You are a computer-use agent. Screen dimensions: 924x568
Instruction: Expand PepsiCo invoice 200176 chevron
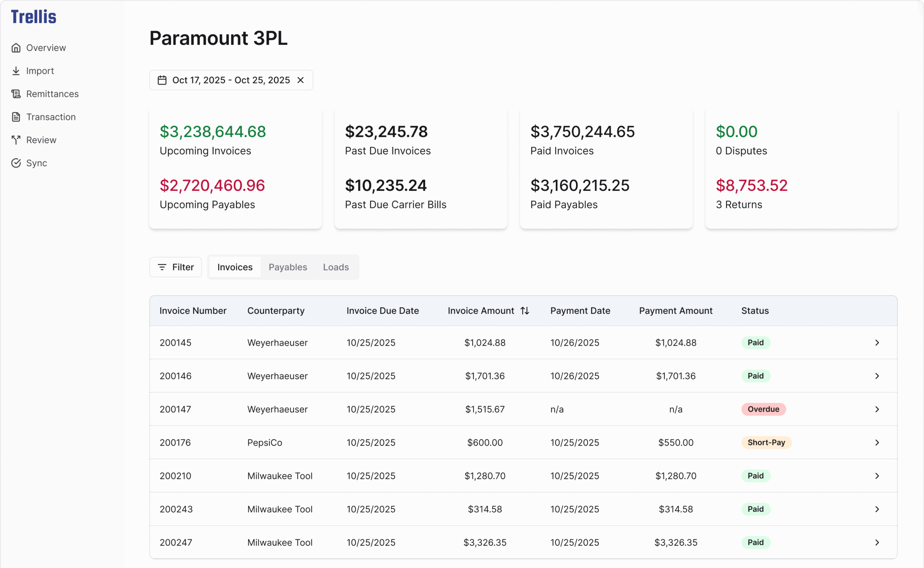[x=877, y=442]
